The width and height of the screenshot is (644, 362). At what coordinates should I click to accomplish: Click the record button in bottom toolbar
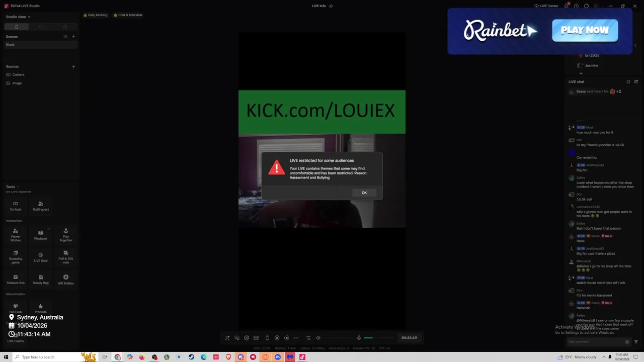point(277,338)
